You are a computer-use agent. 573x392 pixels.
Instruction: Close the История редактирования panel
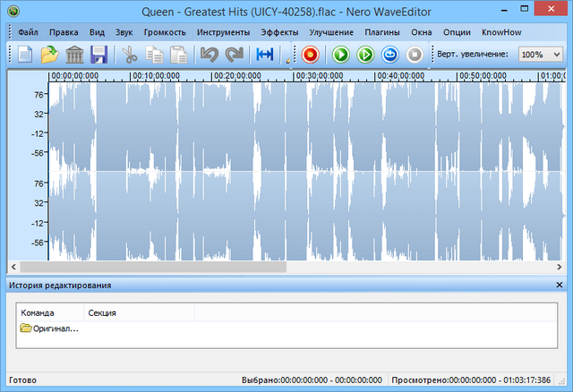pos(560,285)
